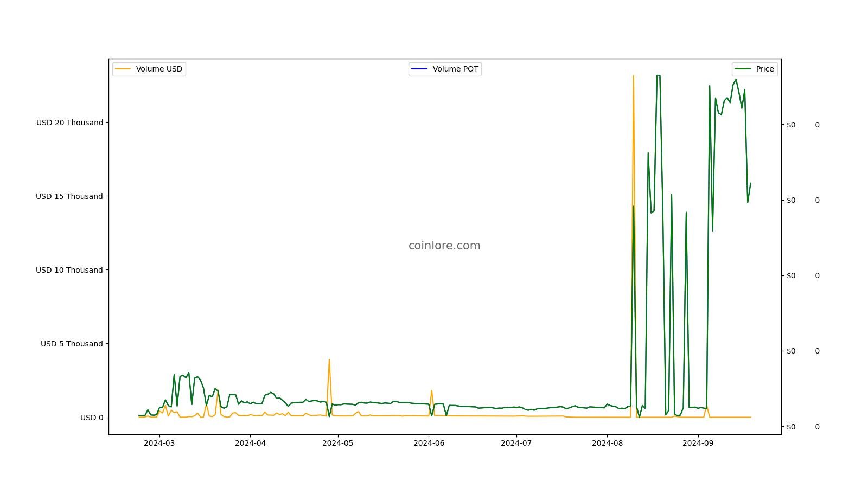Click the 2024-04 date label
The height and width of the screenshot is (488, 868).
tap(250, 443)
